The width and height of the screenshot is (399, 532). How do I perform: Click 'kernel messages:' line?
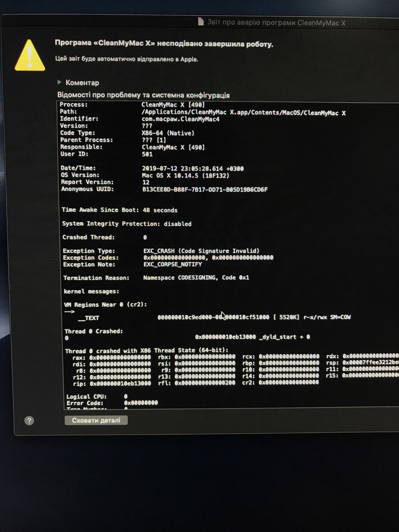tap(91, 291)
